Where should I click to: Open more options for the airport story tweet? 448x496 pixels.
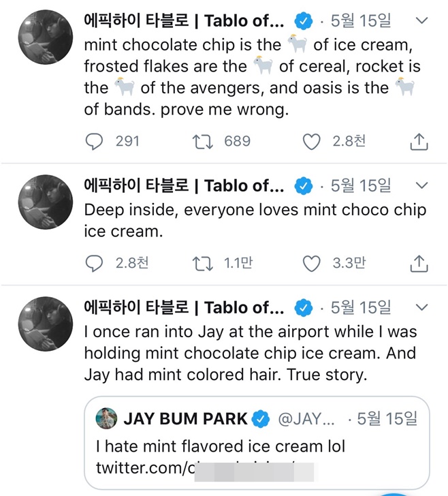[421, 307]
